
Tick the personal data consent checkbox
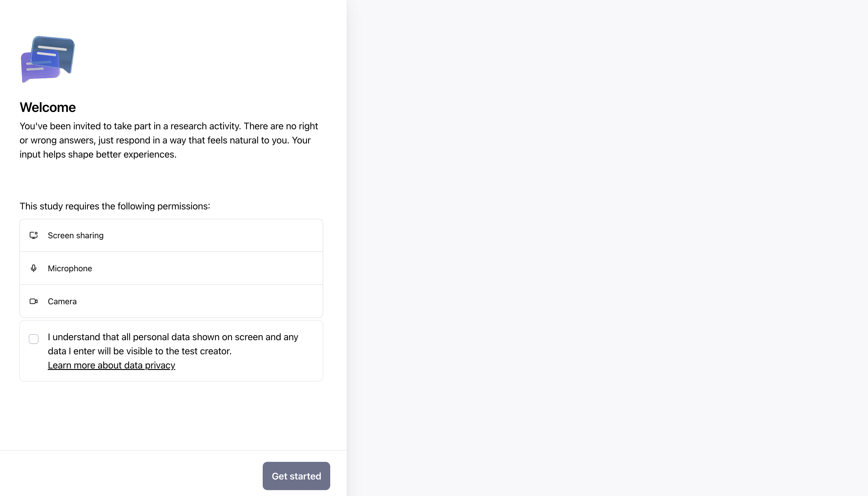[x=33, y=339]
